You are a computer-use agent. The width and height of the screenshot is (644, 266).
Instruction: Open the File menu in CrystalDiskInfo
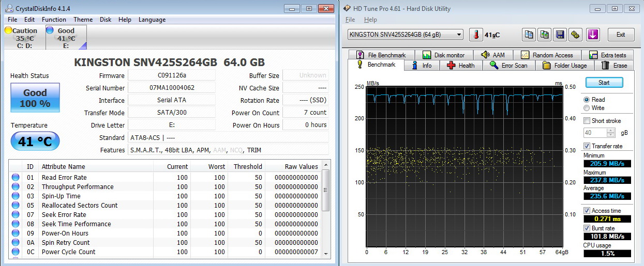12,20
